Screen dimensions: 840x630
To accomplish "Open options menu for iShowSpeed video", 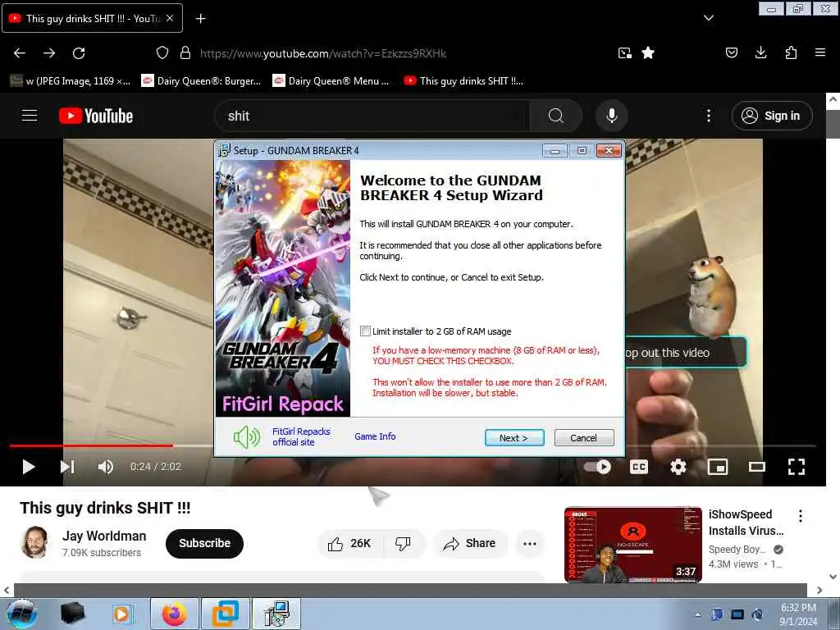I will 801,516.
